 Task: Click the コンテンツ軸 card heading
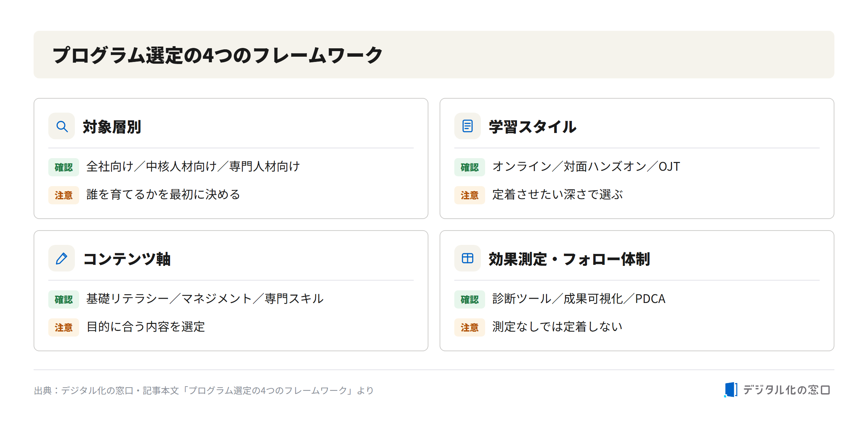pyautogui.click(x=127, y=259)
